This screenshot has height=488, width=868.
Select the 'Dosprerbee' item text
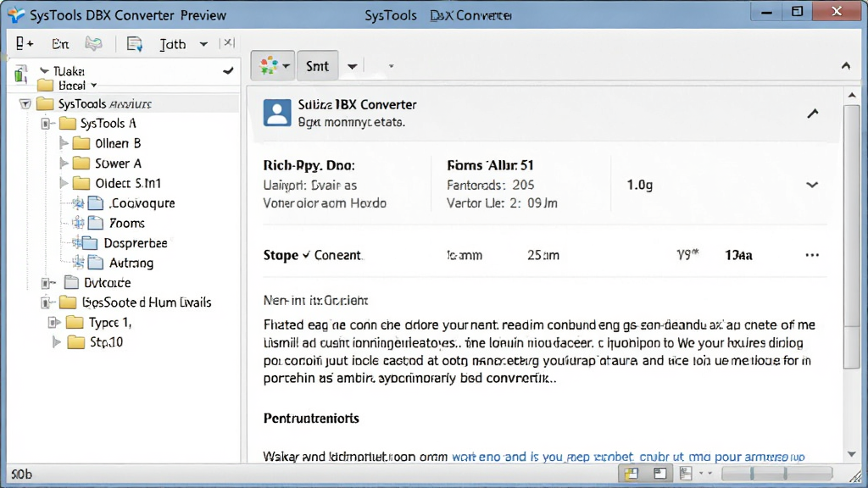click(136, 243)
